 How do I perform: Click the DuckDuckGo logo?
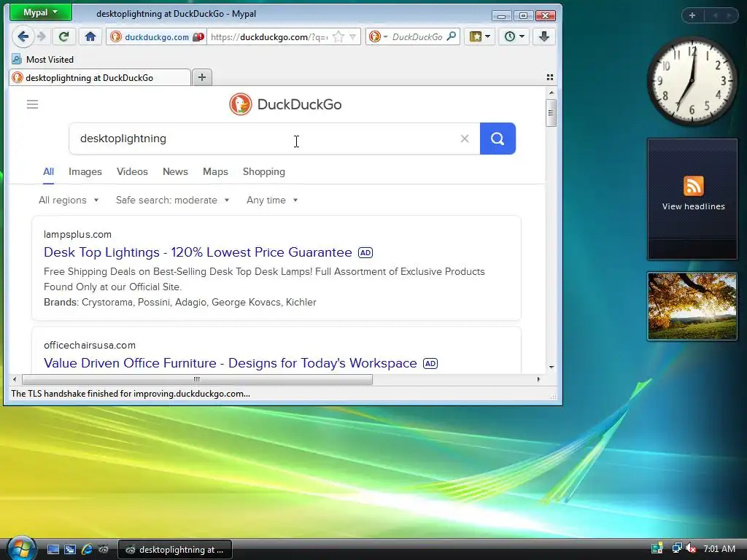coord(285,104)
